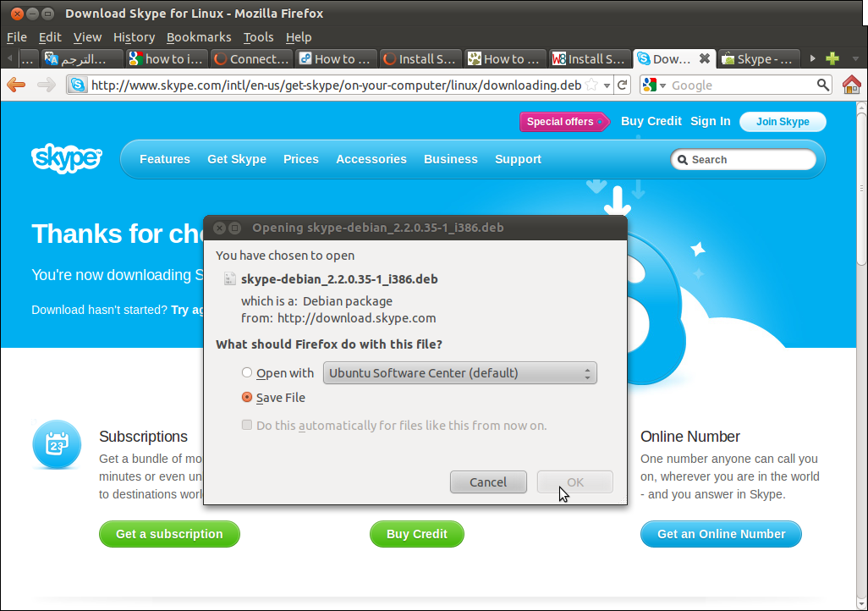Select the Save File radio button

(x=247, y=397)
